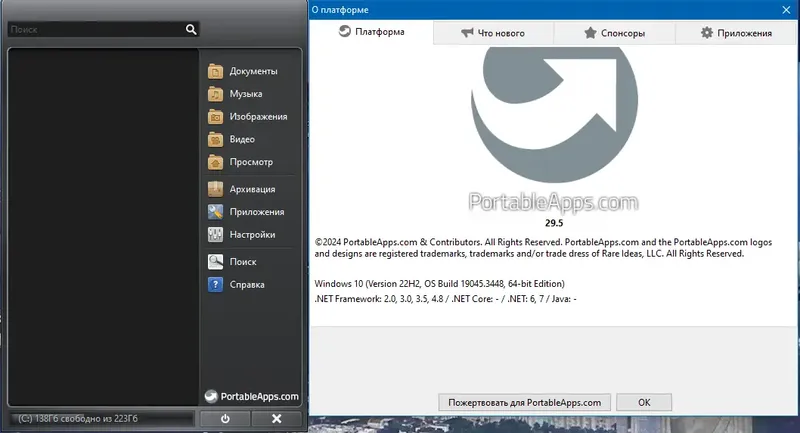Click the power eject button
Screen dimensions: 800x433
(x=225, y=419)
